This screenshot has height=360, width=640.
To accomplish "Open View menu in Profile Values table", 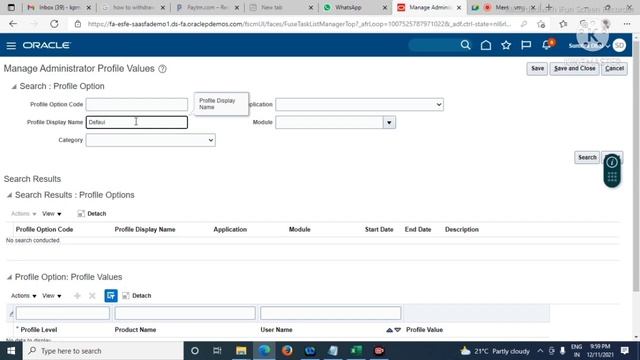I will 51,296.
